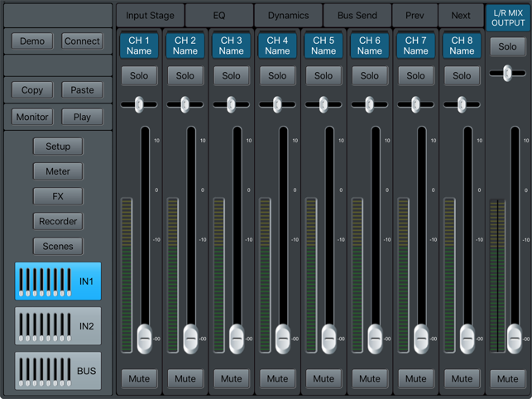Click the CH 3 Name label
This screenshot has height=399, width=532.
(x=232, y=46)
